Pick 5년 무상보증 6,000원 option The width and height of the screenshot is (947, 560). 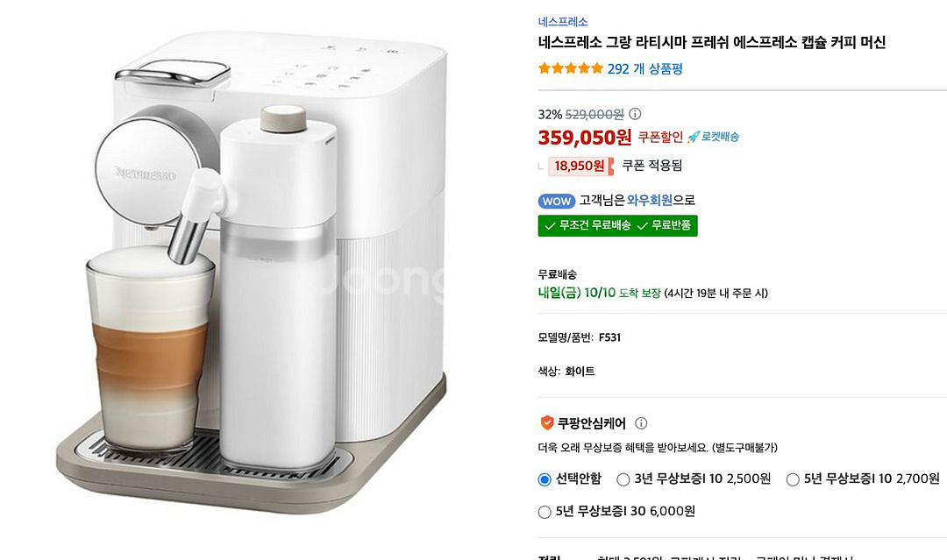point(545,512)
